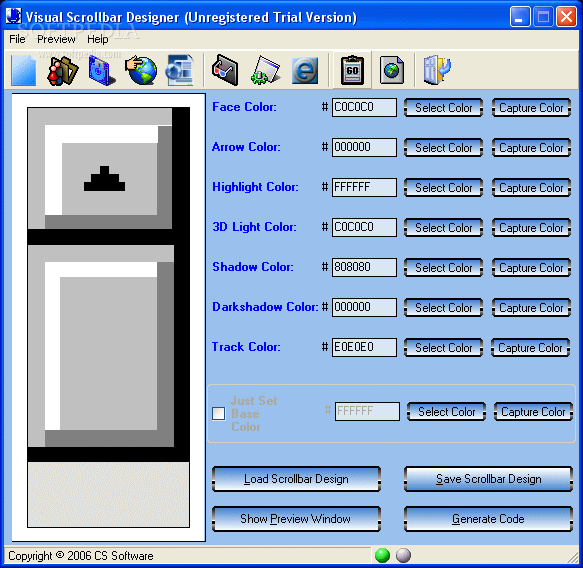The image size is (583, 568).
Task: Click Capture Color for Arrow Color
Action: click(x=531, y=148)
